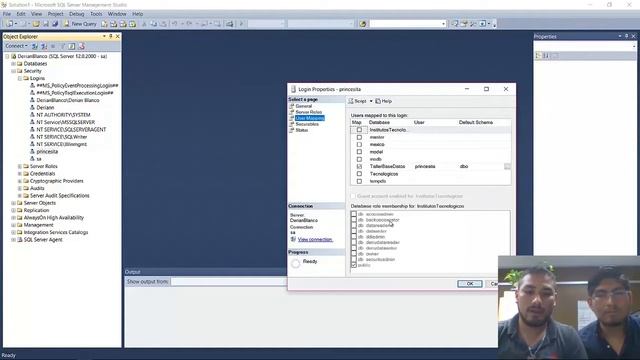The image size is (640, 360).
Task: Open the Debug menu
Action: [x=76, y=14]
